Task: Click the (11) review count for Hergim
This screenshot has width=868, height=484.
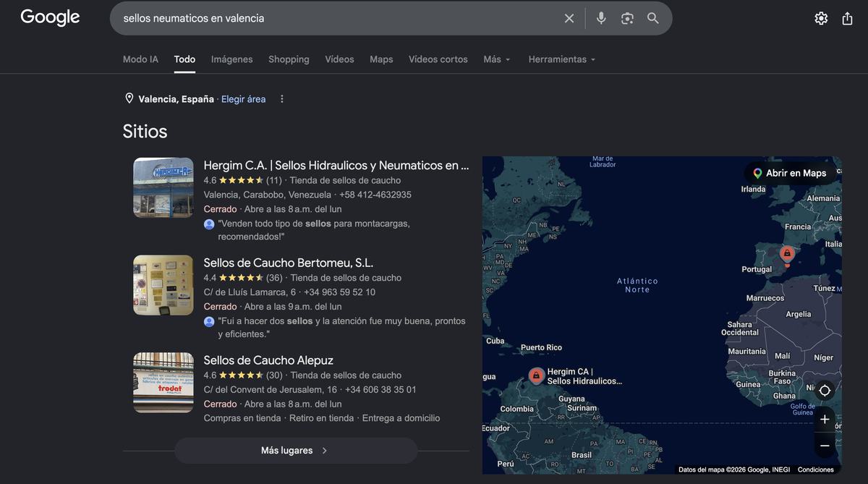Action: coord(274,180)
